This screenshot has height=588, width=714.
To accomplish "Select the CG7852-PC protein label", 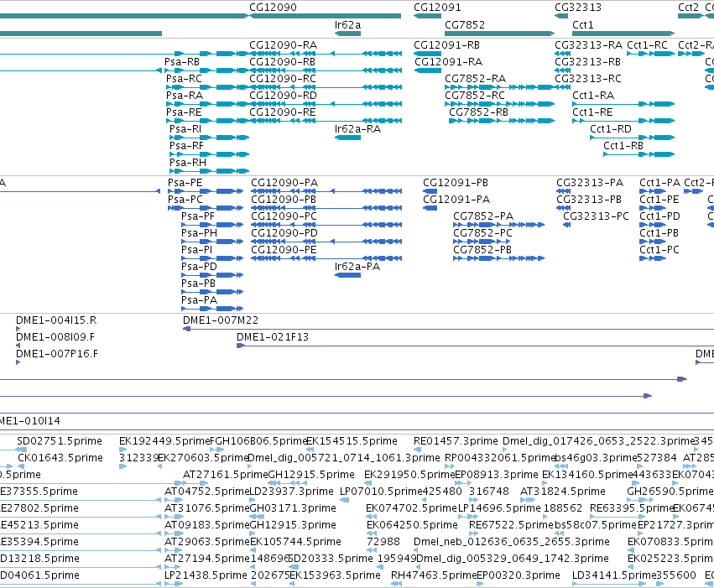I will coord(482,233).
